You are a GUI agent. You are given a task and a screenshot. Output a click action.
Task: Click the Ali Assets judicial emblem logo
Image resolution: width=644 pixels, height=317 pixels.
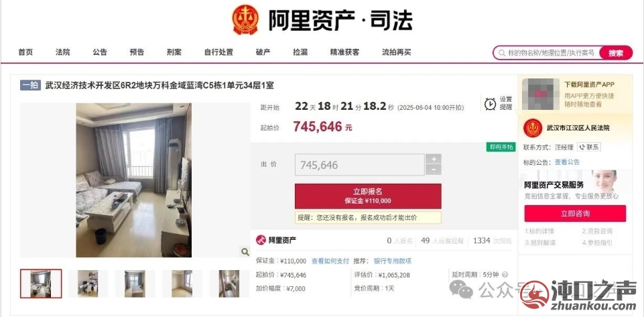[x=245, y=19]
